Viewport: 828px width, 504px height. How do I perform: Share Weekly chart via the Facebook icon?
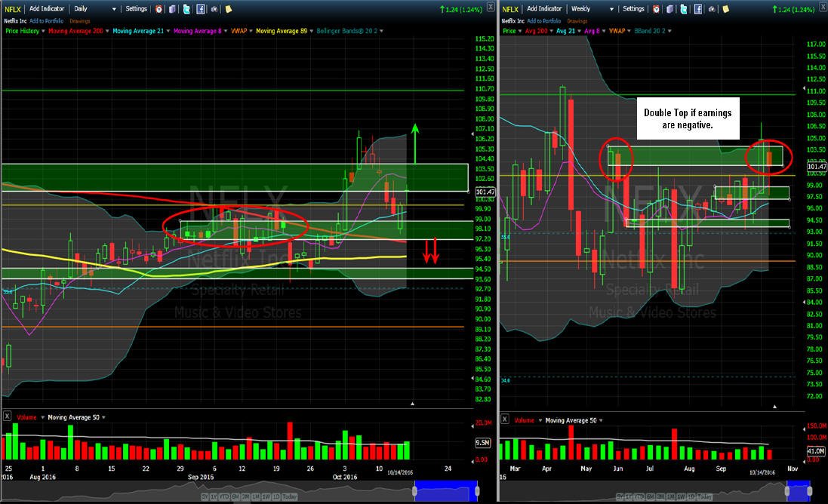pyautogui.click(x=698, y=9)
